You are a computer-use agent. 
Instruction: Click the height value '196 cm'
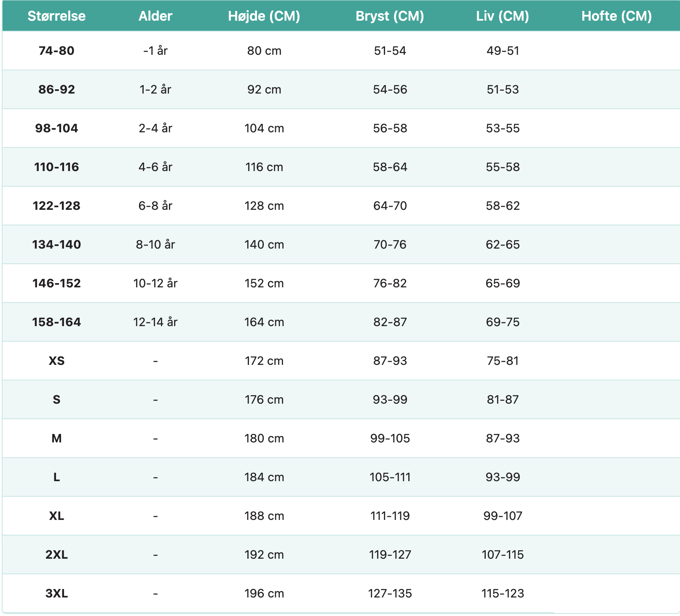tap(264, 593)
